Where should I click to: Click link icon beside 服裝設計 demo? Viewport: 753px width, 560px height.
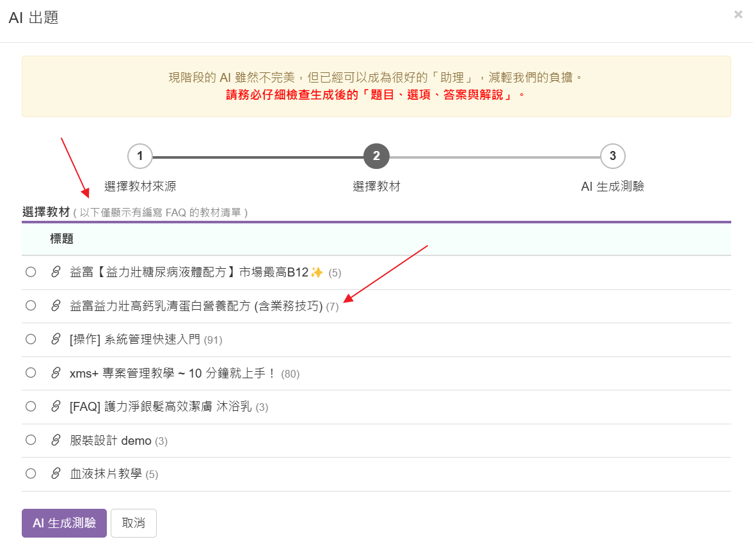pyautogui.click(x=56, y=440)
